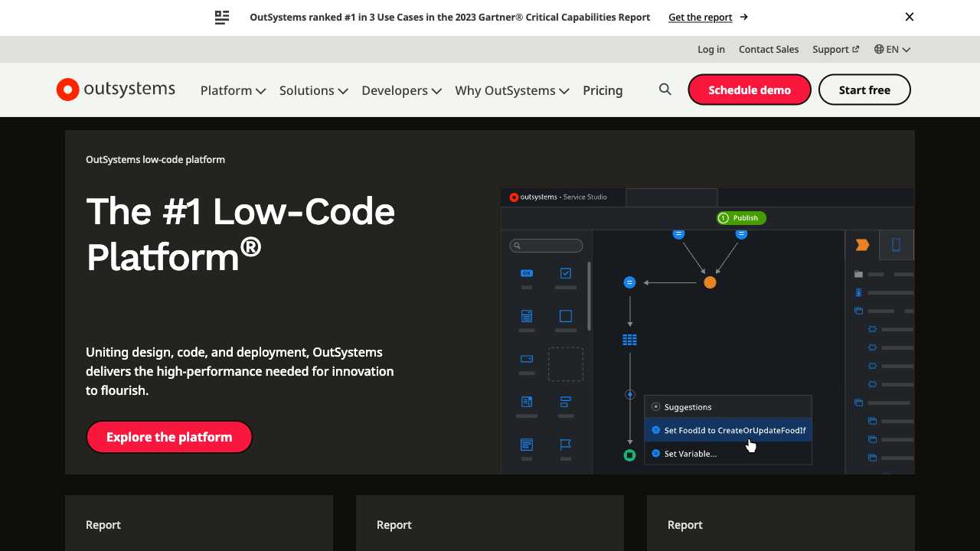Click the globe language icon
The image size is (980, 551).
[x=879, y=49]
